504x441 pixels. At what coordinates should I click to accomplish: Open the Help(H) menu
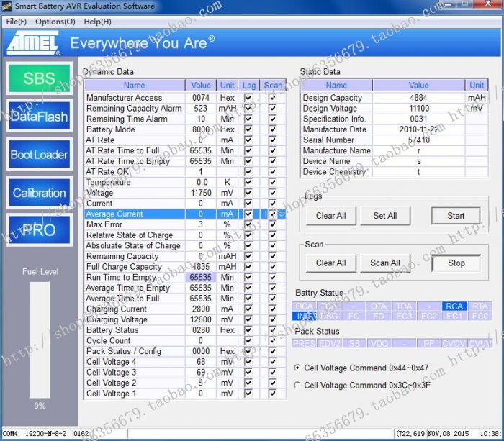coord(97,22)
